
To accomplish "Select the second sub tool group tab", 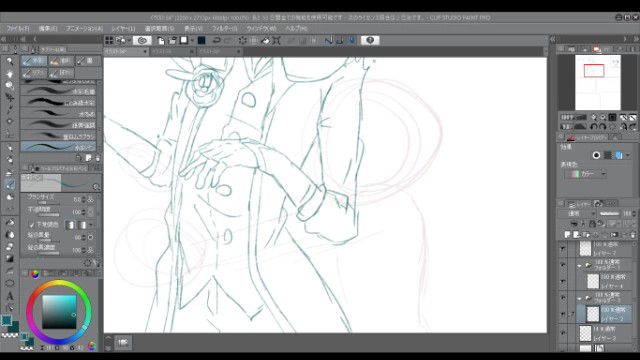I will point(61,61).
